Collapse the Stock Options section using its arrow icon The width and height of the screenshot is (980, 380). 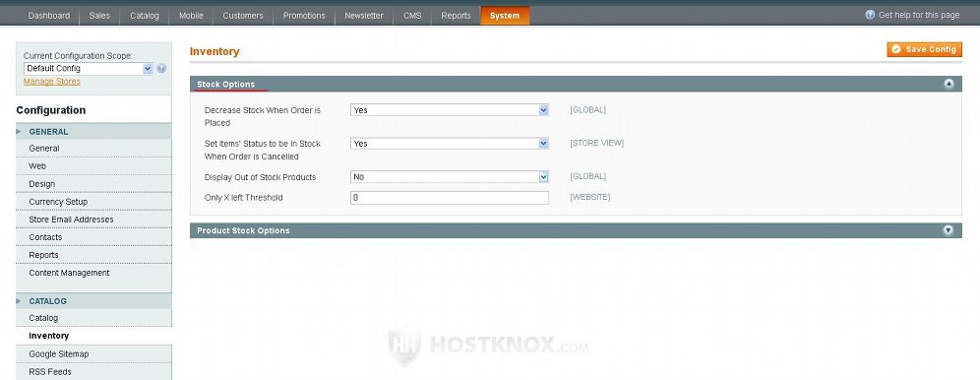point(949,84)
